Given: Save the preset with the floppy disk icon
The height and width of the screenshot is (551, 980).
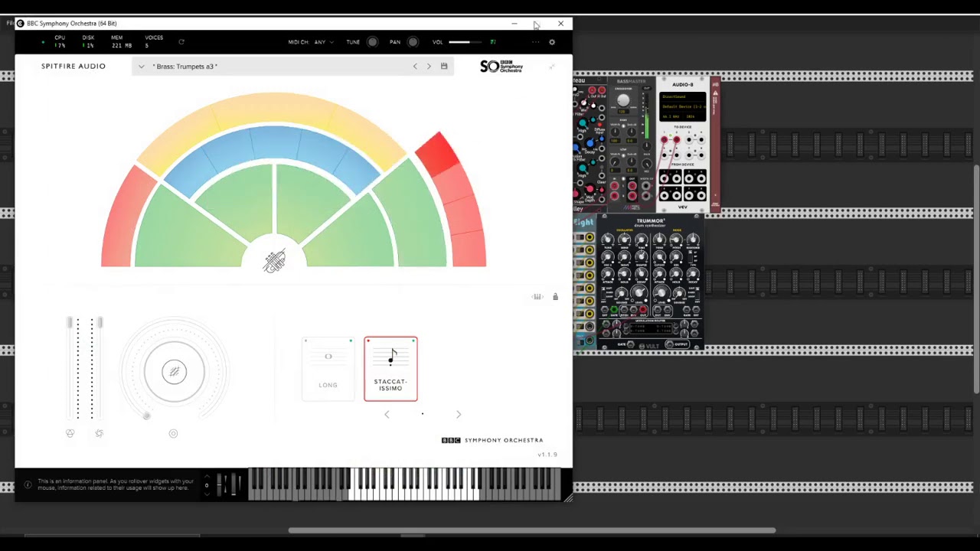Looking at the screenshot, I should (x=443, y=67).
